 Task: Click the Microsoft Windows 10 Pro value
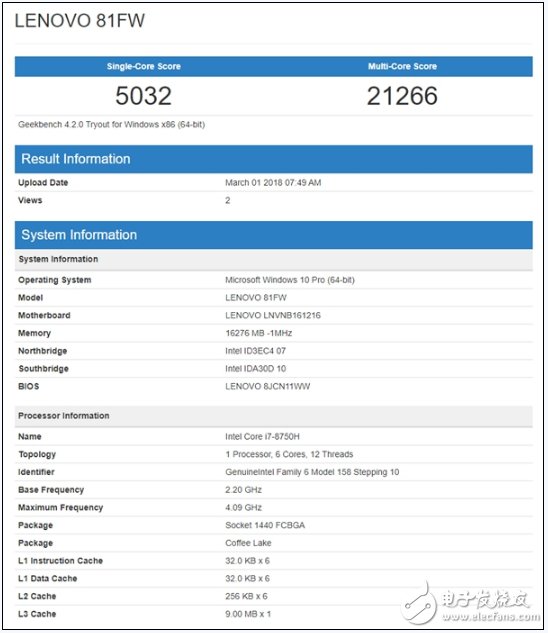pyautogui.click(x=290, y=280)
